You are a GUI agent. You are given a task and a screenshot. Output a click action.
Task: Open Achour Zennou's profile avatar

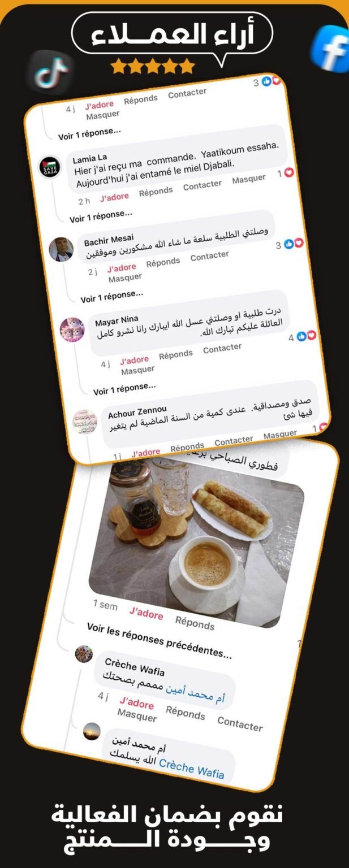click(x=85, y=422)
